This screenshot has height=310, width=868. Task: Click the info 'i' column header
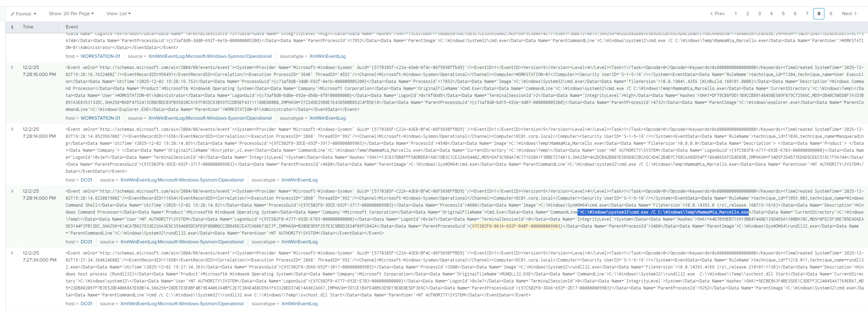12,27
